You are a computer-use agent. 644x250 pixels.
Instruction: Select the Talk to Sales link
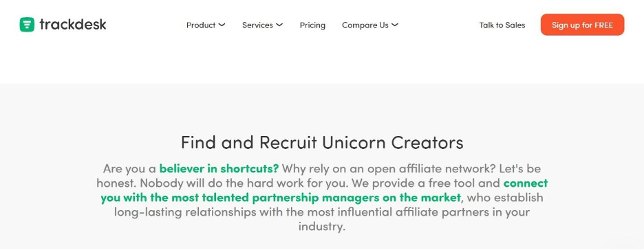502,25
